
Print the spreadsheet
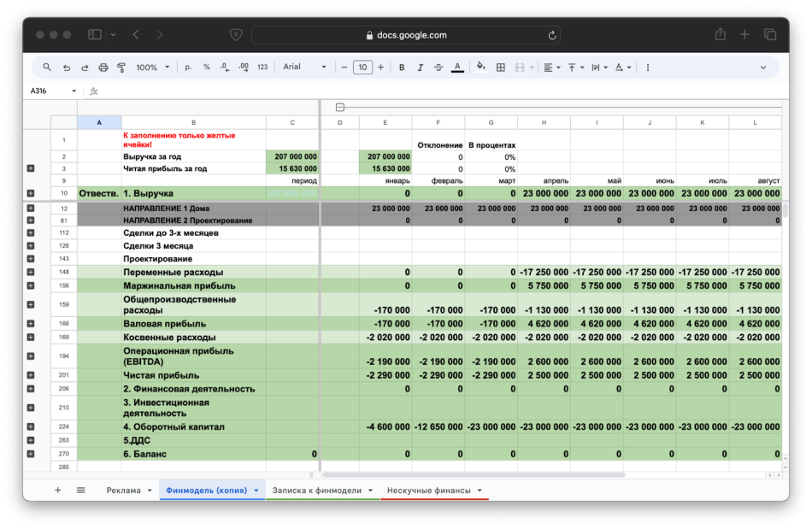tap(103, 68)
